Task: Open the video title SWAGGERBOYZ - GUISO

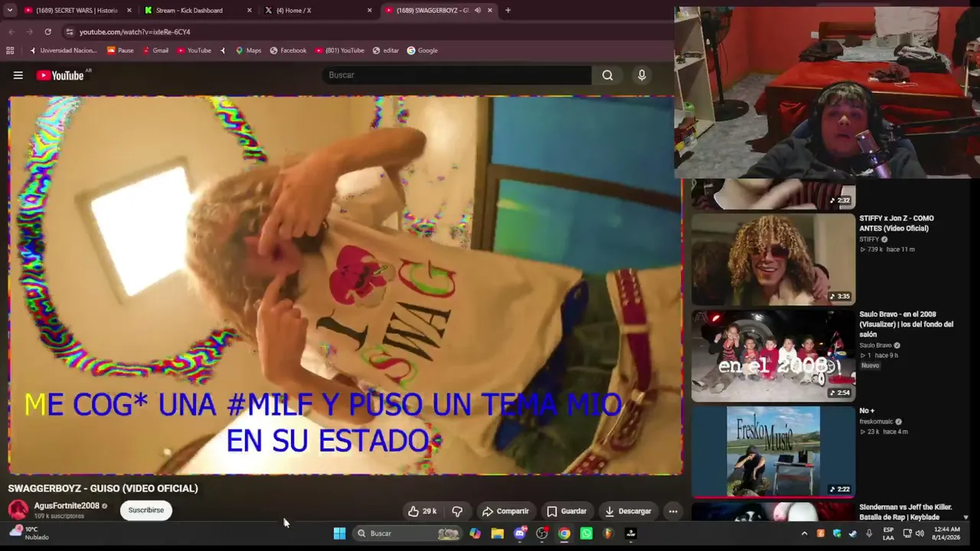Action: (103, 488)
